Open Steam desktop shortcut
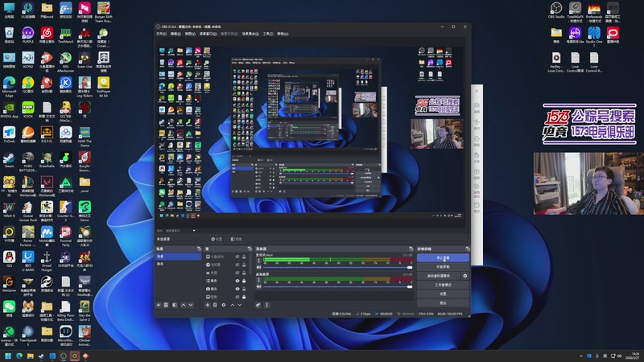 click(9, 159)
